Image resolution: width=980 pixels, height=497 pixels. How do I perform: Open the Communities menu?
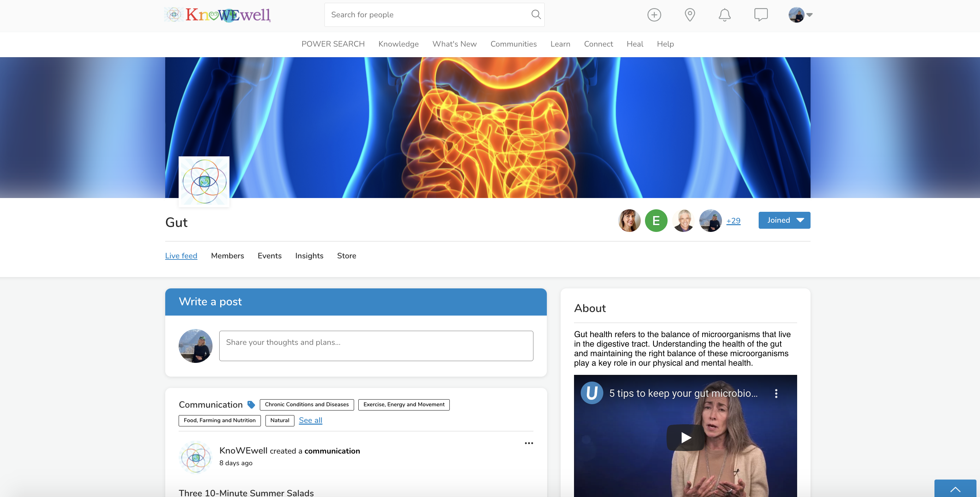(513, 44)
